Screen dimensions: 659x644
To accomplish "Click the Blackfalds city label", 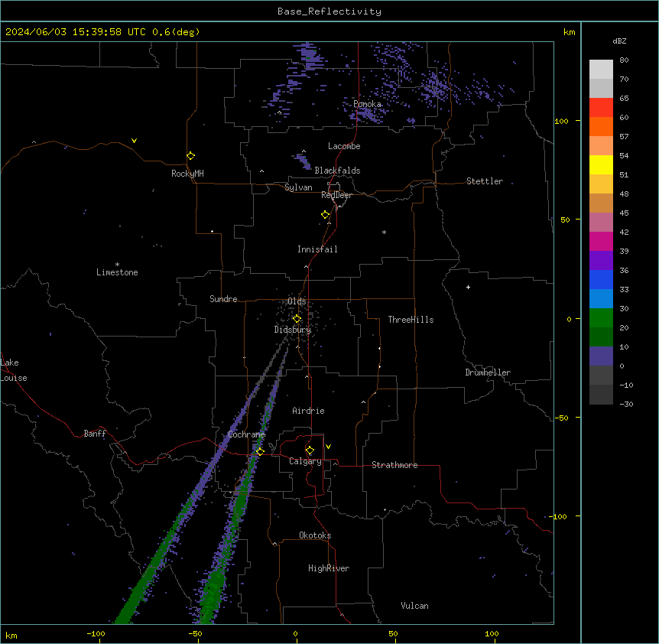I will [x=337, y=171].
